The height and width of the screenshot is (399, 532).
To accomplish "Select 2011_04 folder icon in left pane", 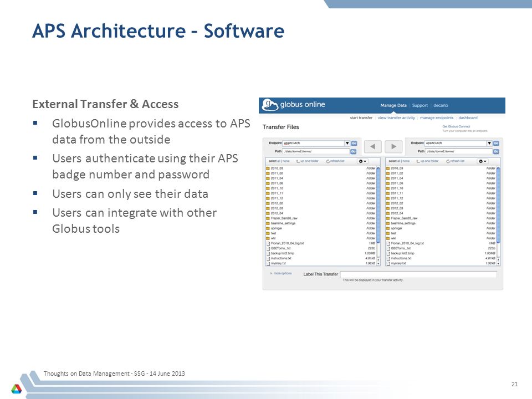I will pyautogui.click(x=268, y=178).
